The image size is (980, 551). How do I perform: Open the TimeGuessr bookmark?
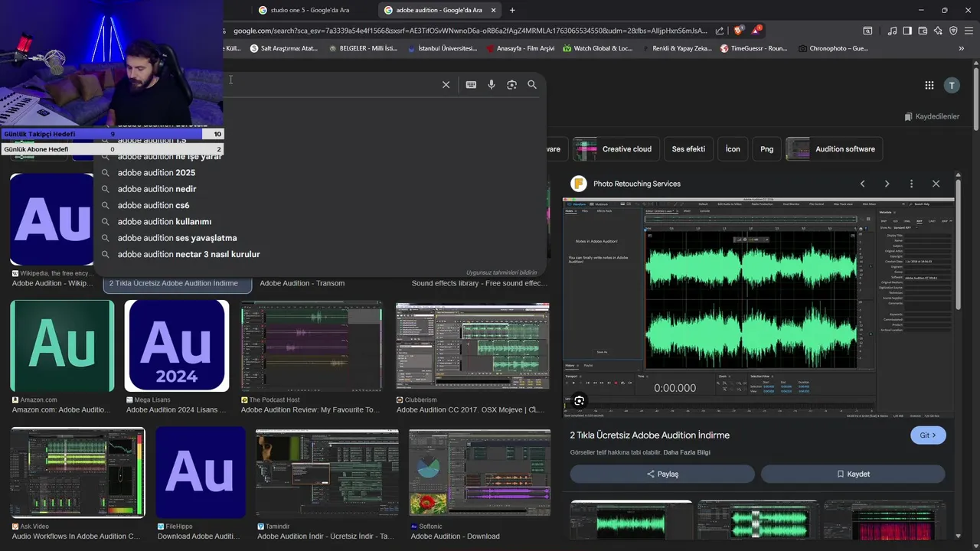click(753, 48)
